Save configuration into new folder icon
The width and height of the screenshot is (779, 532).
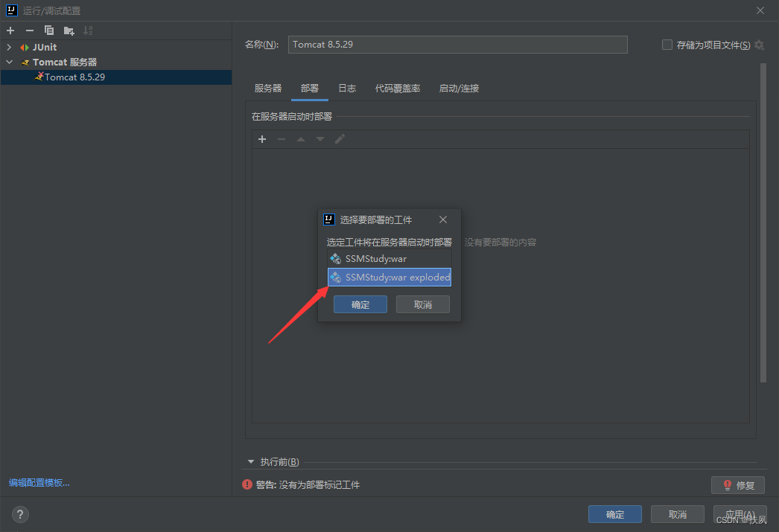69,31
